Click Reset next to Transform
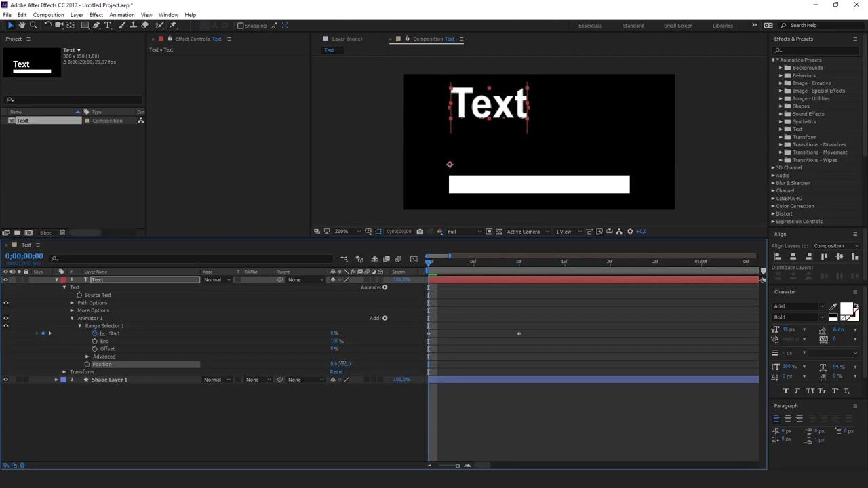Viewport: 868px width, 488px height. click(x=336, y=372)
